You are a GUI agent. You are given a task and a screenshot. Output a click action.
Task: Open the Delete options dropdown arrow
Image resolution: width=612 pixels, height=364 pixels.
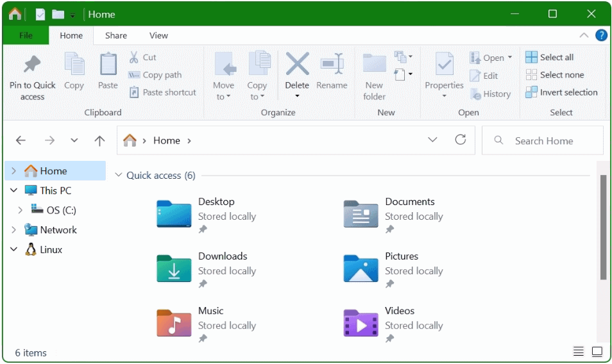[297, 96]
